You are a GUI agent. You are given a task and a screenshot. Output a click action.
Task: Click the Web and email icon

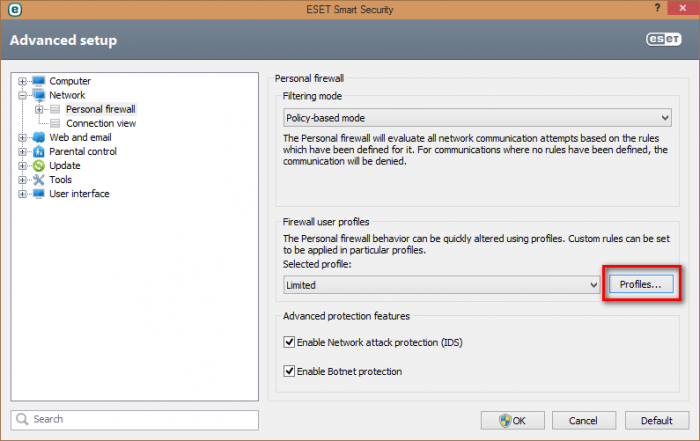[x=39, y=137]
